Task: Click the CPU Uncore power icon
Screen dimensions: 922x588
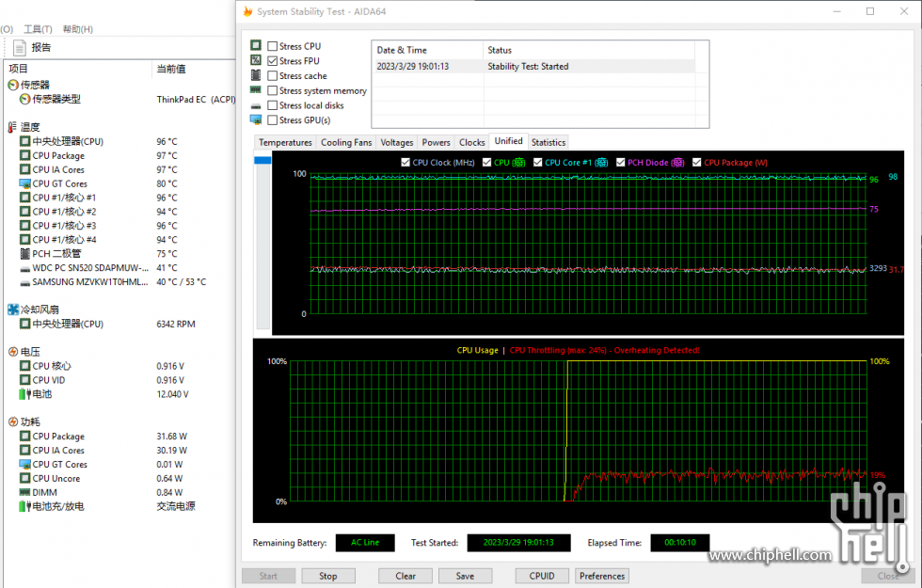Action: [x=24, y=478]
